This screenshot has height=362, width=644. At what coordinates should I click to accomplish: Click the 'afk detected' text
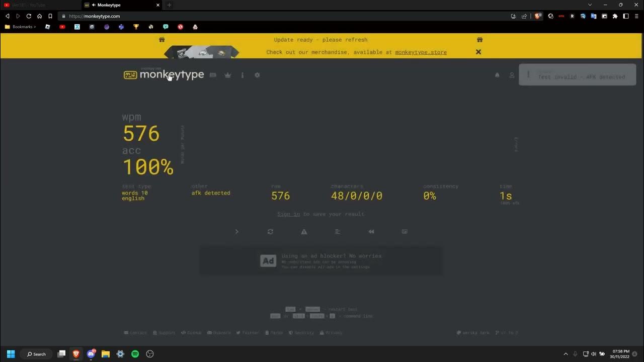pyautogui.click(x=211, y=193)
